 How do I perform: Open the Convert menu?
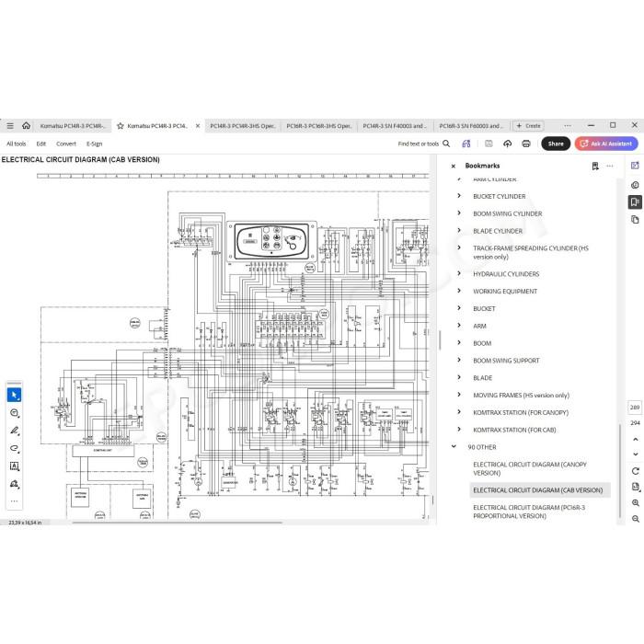(x=66, y=144)
